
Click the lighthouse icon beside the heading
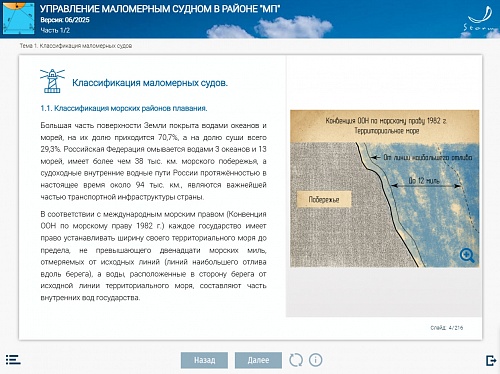pyautogui.click(x=52, y=81)
